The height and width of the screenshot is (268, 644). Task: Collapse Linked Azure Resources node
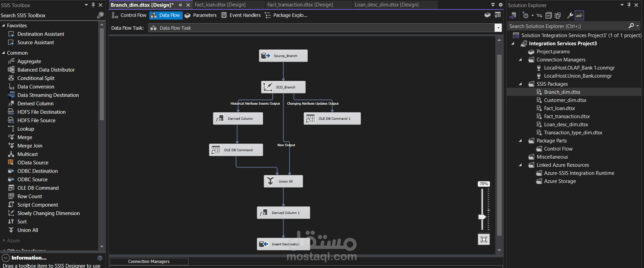pyautogui.click(x=520, y=165)
